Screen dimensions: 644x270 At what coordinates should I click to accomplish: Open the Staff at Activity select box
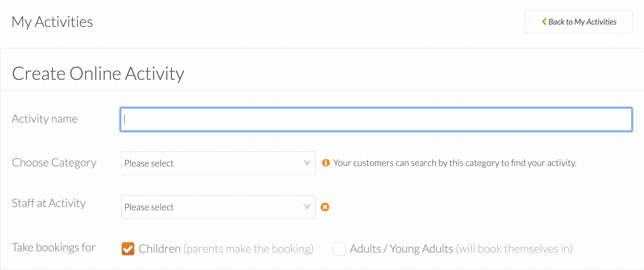[x=218, y=207]
